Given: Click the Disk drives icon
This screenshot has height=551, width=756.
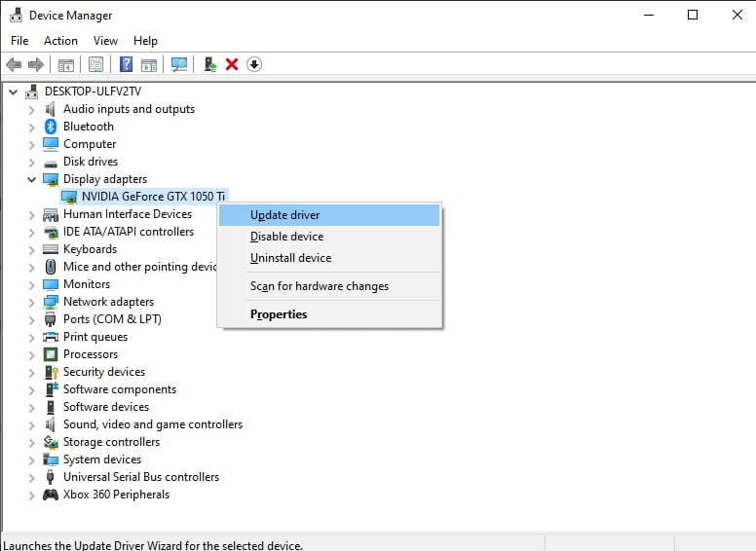Looking at the screenshot, I should click(51, 163).
